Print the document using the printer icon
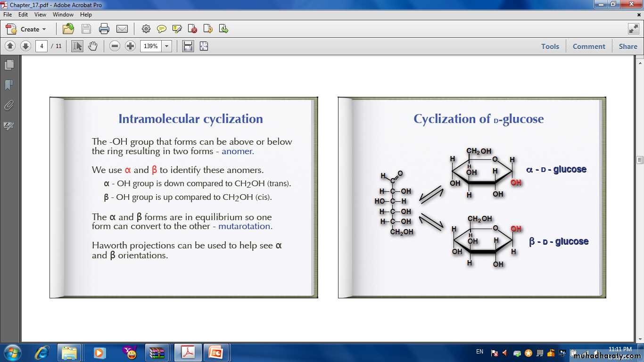This screenshot has width=644, height=362. pos(104,29)
